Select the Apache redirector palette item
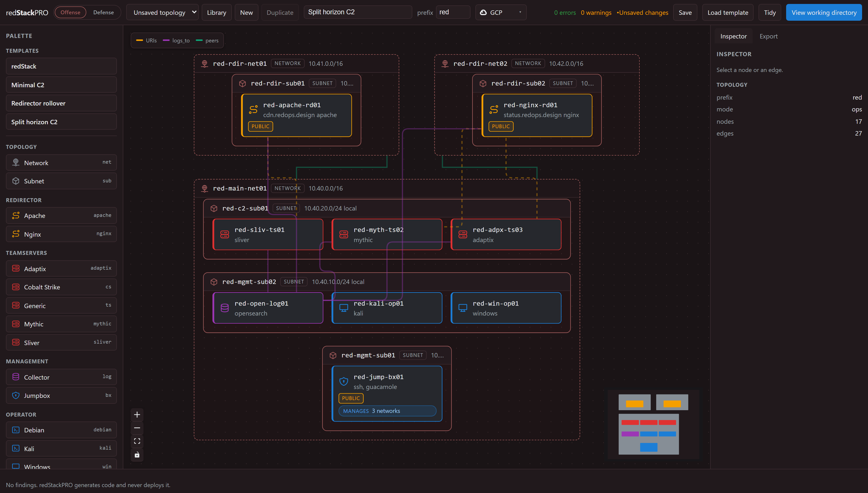This screenshot has width=868, height=493. tap(61, 215)
